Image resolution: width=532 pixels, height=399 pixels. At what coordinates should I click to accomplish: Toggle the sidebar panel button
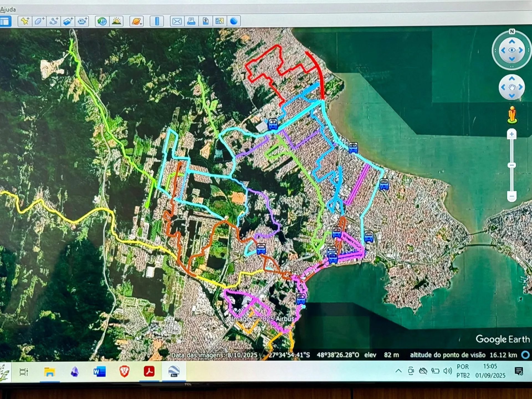pyautogui.click(x=5, y=21)
